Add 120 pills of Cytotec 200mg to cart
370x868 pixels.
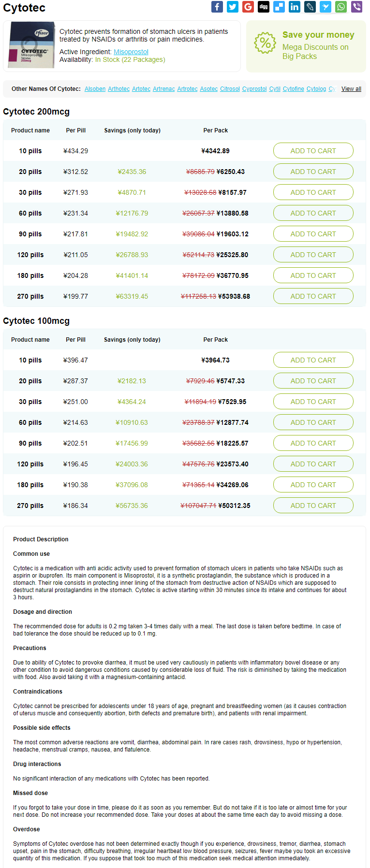coord(313,255)
